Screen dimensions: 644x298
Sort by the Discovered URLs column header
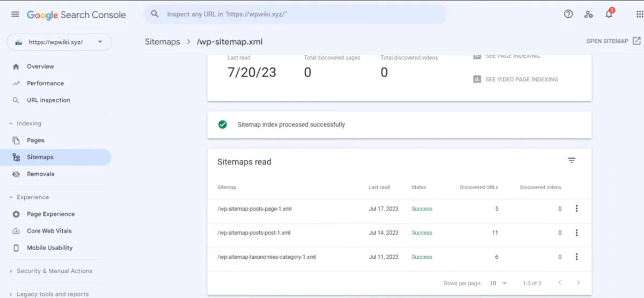[479, 188]
